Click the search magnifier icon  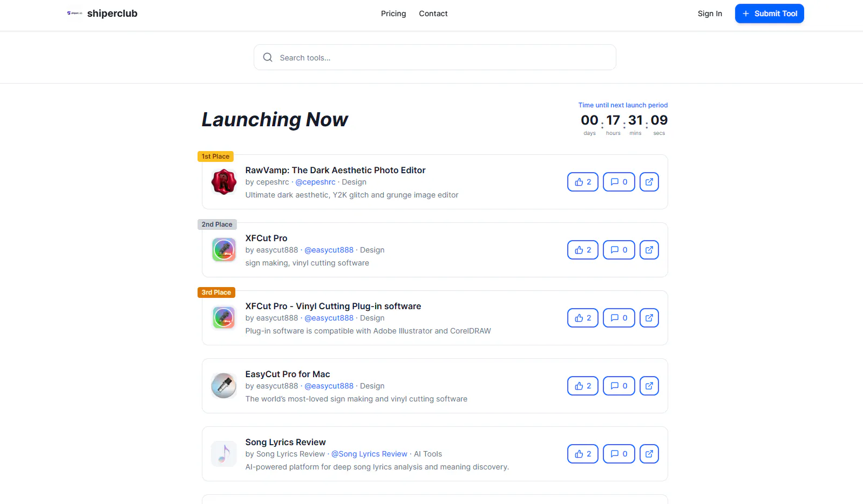[x=268, y=57]
